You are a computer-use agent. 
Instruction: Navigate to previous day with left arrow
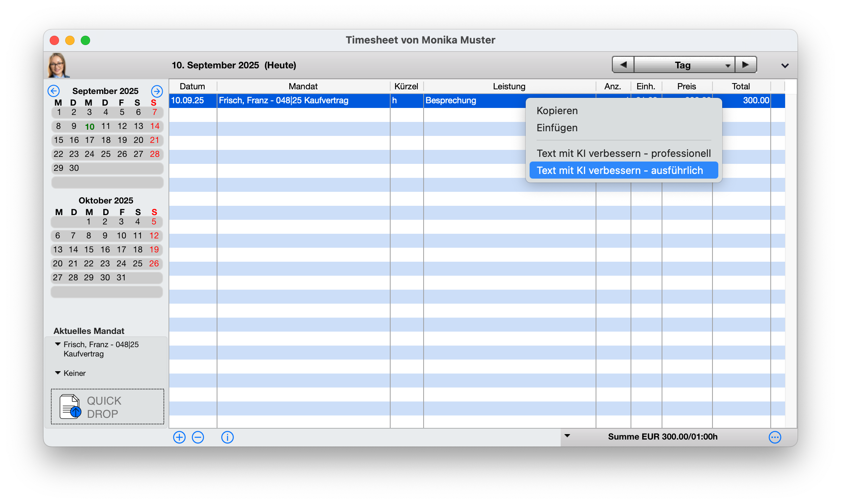(623, 65)
